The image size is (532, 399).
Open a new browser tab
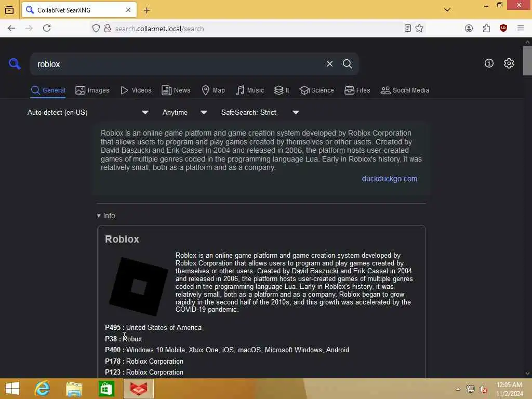click(x=147, y=10)
